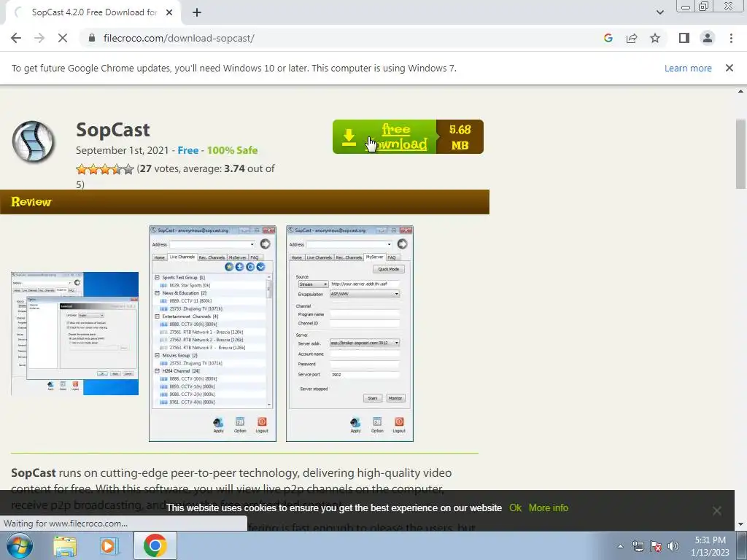Open the Chrome profile avatar menu
The width and height of the screenshot is (747, 560).
click(708, 38)
